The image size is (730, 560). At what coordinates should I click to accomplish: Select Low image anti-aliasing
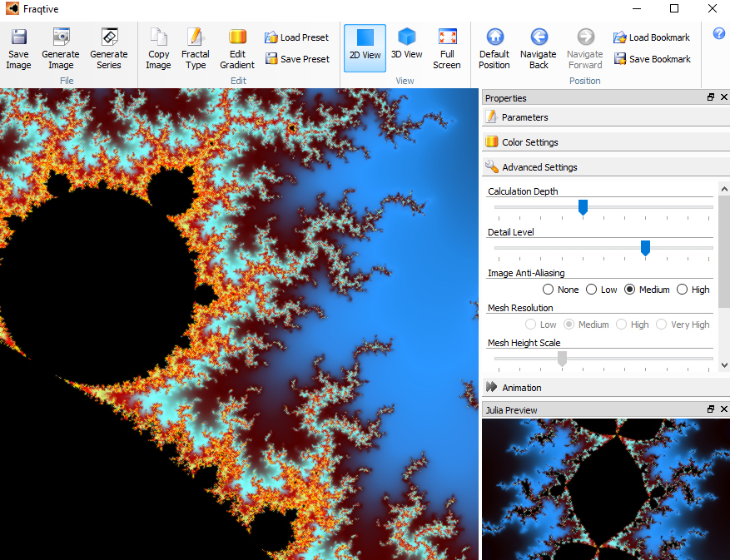point(592,290)
